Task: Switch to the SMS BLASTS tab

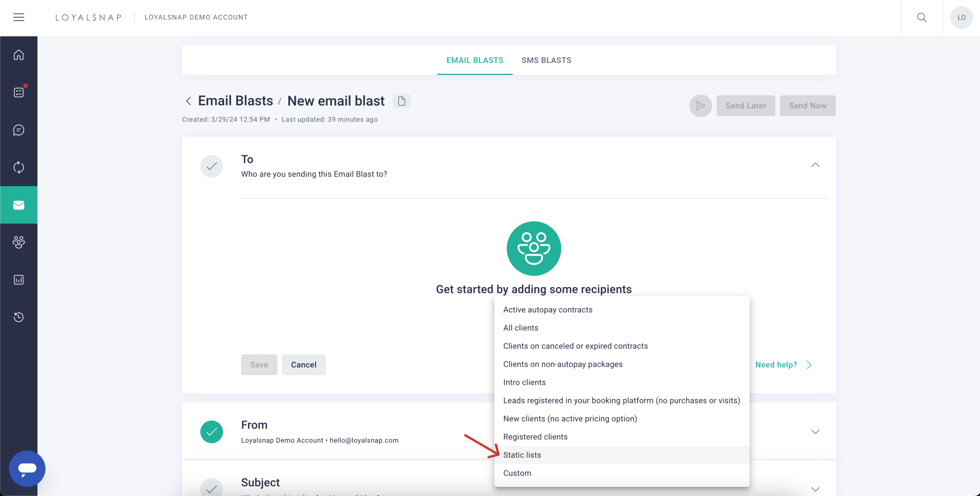Action: (x=546, y=60)
